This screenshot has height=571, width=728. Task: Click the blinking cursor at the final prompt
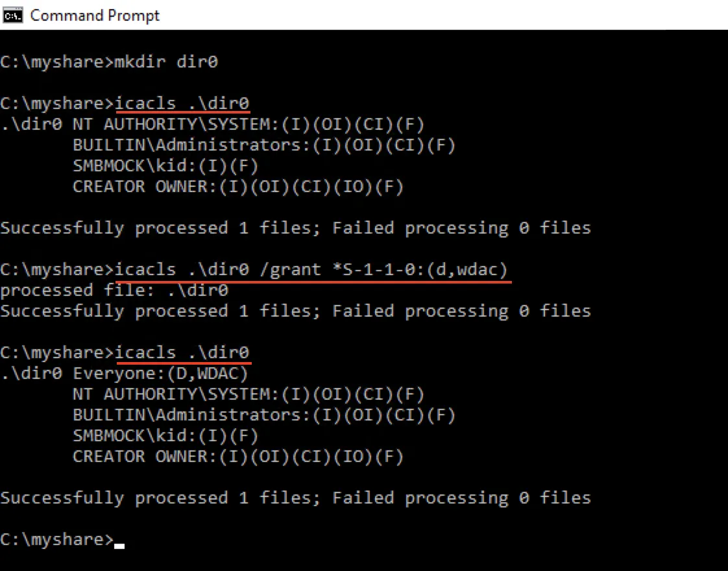119,544
